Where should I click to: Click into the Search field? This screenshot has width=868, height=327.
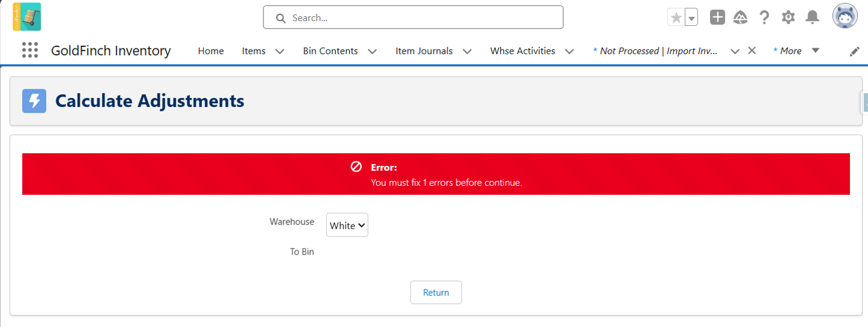(x=413, y=17)
